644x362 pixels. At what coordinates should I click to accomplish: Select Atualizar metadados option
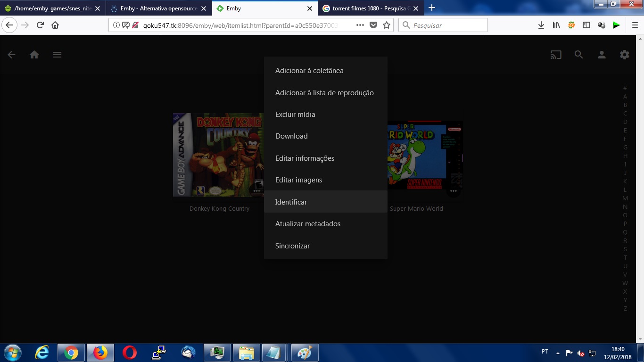click(307, 224)
